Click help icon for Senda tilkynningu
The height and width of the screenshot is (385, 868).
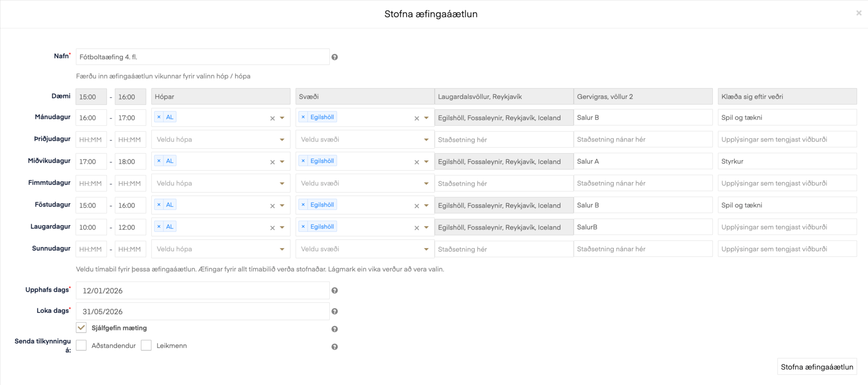334,347
